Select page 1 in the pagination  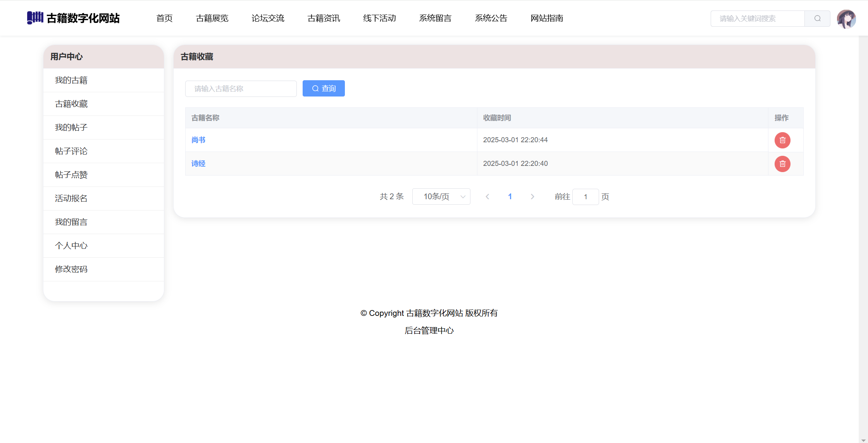[510, 197]
